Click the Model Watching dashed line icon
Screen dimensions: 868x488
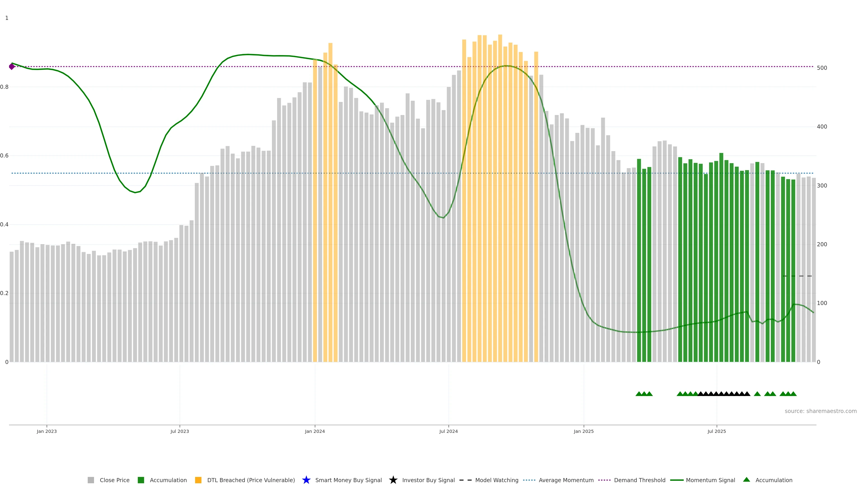tap(465, 480)
